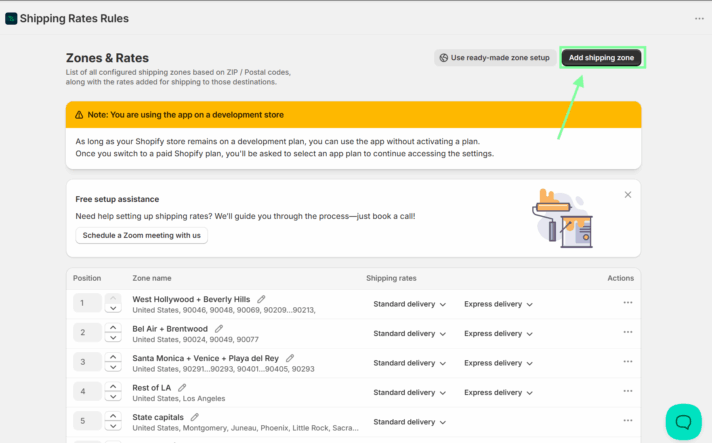Click ZIP list 'United States, 90024, 90049, 90077'
Screen dimensions: 712x443
195,340
